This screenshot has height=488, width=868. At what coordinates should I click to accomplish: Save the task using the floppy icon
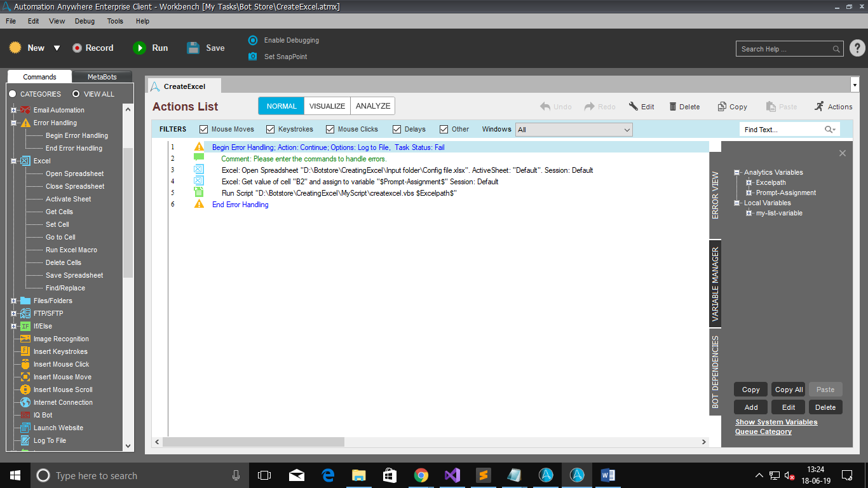click(193, 48)
